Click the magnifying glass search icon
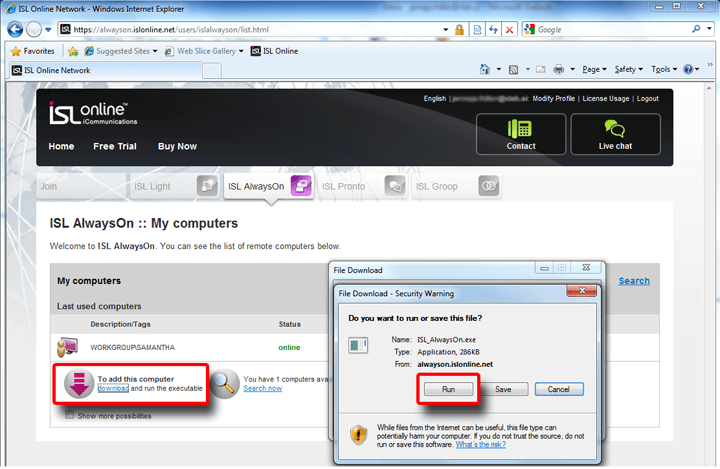This screenshot has height=469, width=720. [x=224, y=381]
